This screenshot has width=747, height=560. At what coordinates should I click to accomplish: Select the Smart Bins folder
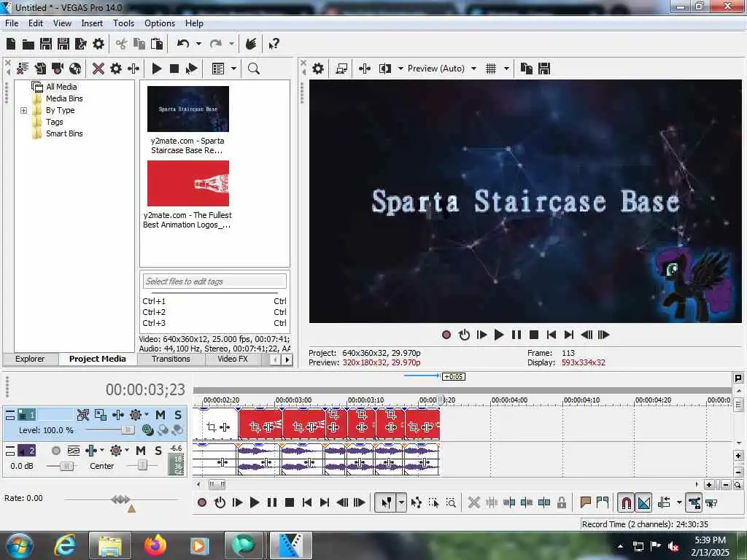click(64, 134)
